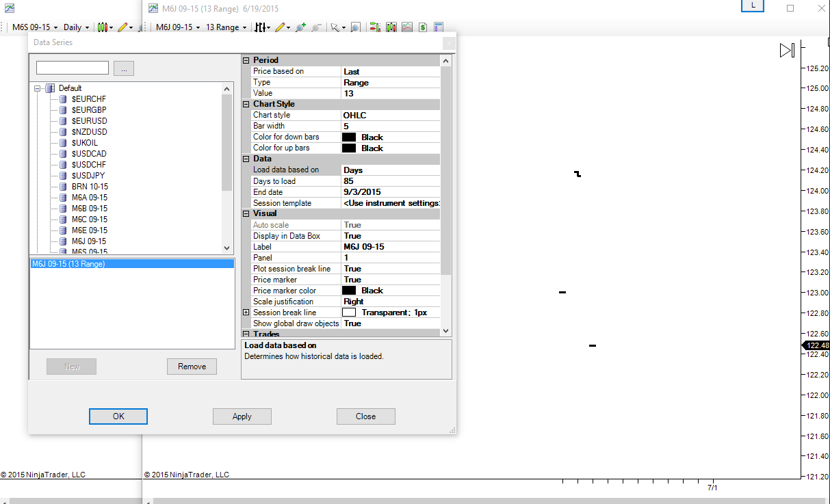Select $NZDUSD in the instrument tree
Screen dimensions: 830x504
point(89,132)
